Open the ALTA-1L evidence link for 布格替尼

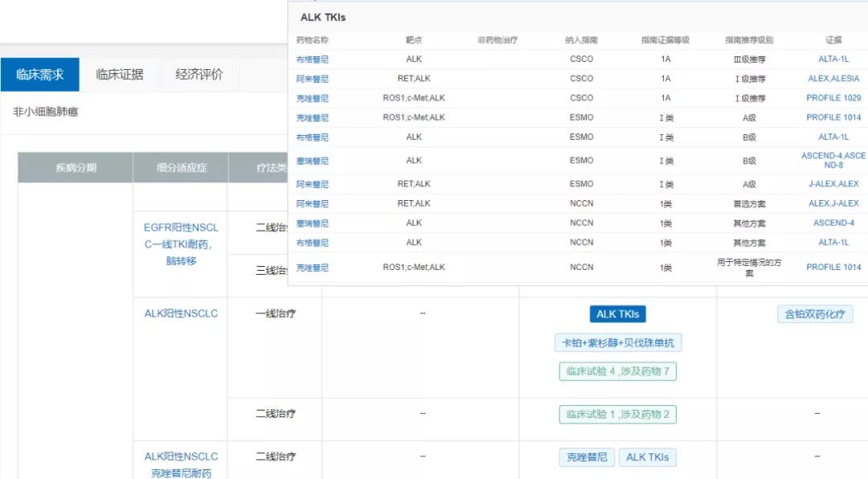coord(833,59)
